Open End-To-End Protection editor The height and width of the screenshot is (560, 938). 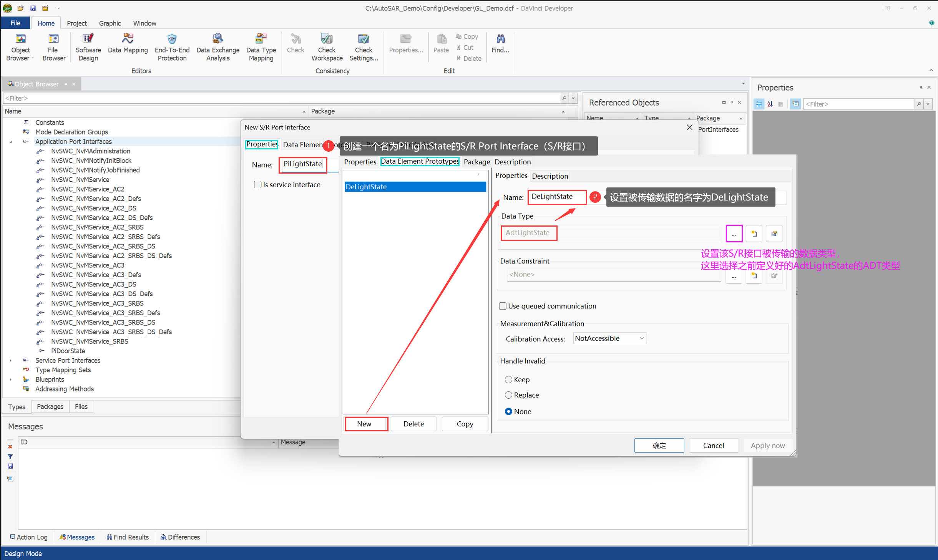point(172,47)
